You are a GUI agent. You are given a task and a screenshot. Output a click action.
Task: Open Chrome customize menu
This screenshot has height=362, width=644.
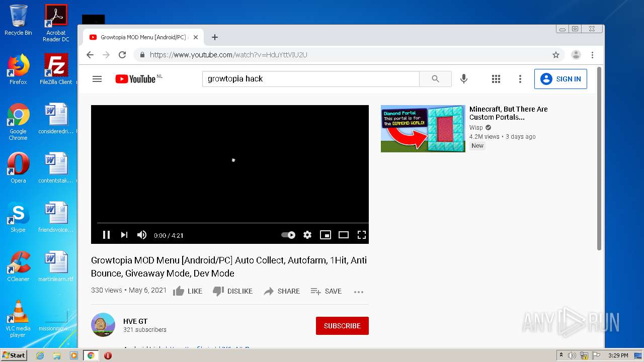tap(593, 55)
